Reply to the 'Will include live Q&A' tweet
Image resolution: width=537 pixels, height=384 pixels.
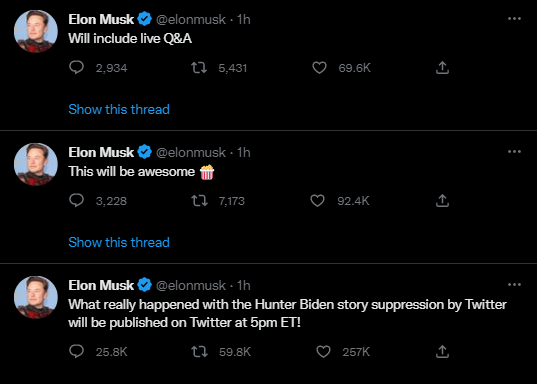pyautogui.click(x=76, y=67)
